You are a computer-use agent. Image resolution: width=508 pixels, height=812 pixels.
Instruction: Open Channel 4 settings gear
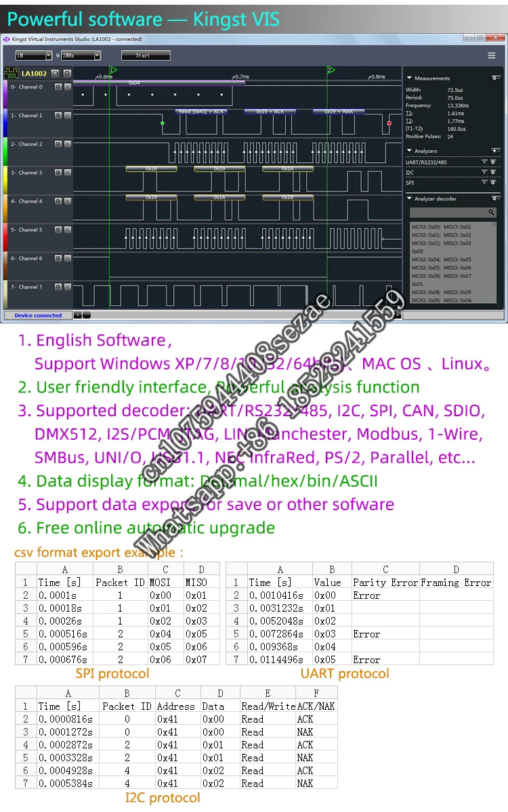pos(58,201)
